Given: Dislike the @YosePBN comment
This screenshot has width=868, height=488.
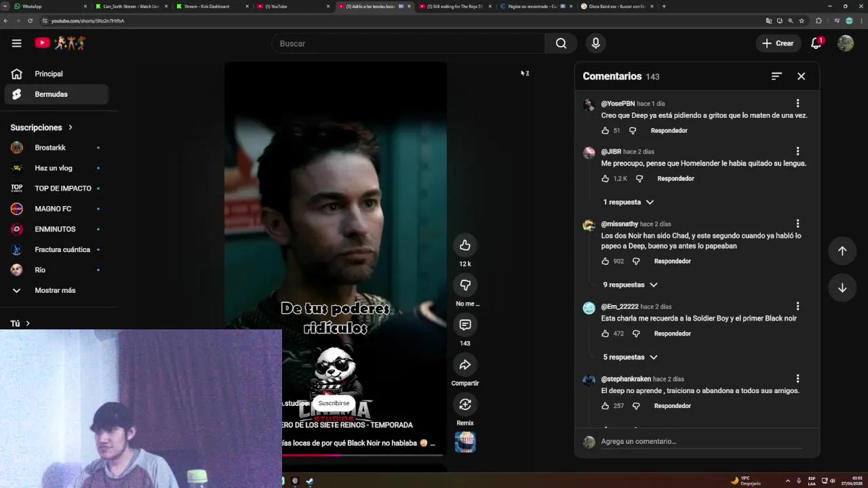Looking at the screenshot, I should [633, 131].
